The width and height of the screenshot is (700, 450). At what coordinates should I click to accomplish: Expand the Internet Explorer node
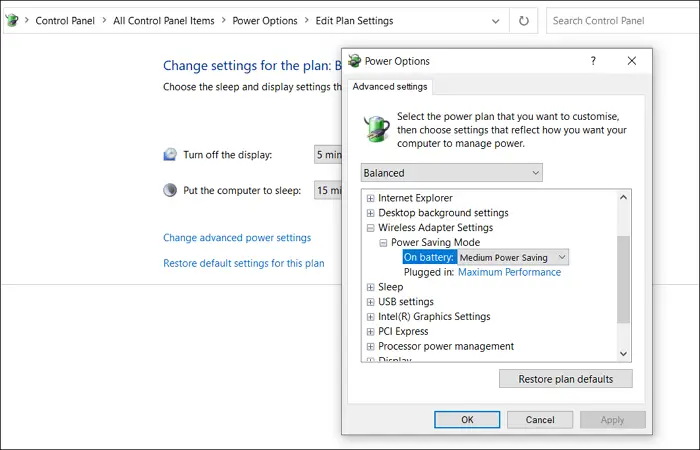pos(370,198)
